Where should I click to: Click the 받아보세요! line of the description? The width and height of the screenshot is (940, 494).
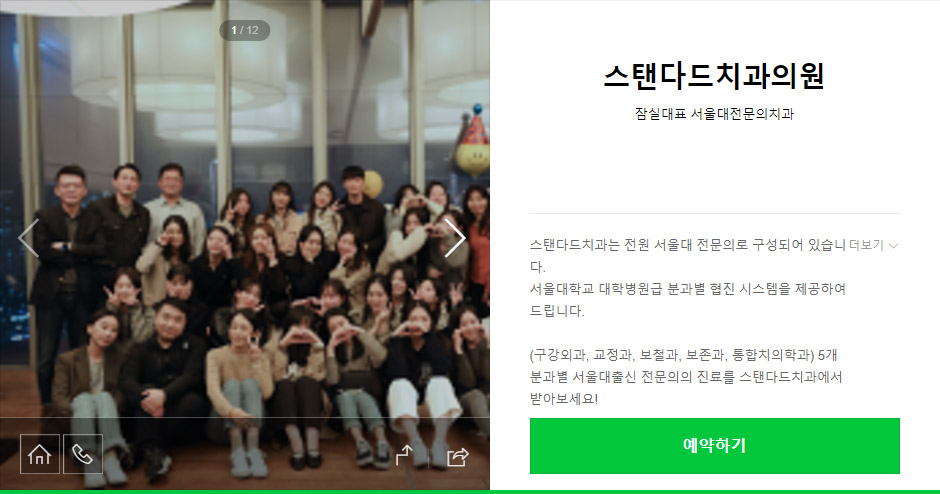pyautogui.click(x=564, y=399)
